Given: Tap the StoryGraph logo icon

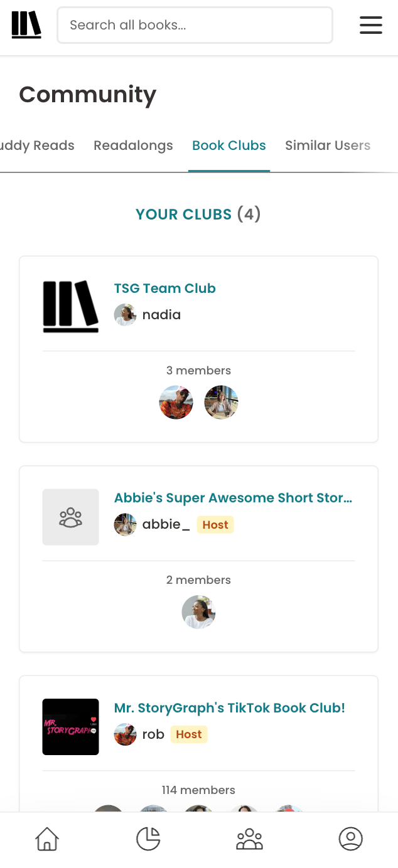Looking at the screenshot, I should 25,24.
